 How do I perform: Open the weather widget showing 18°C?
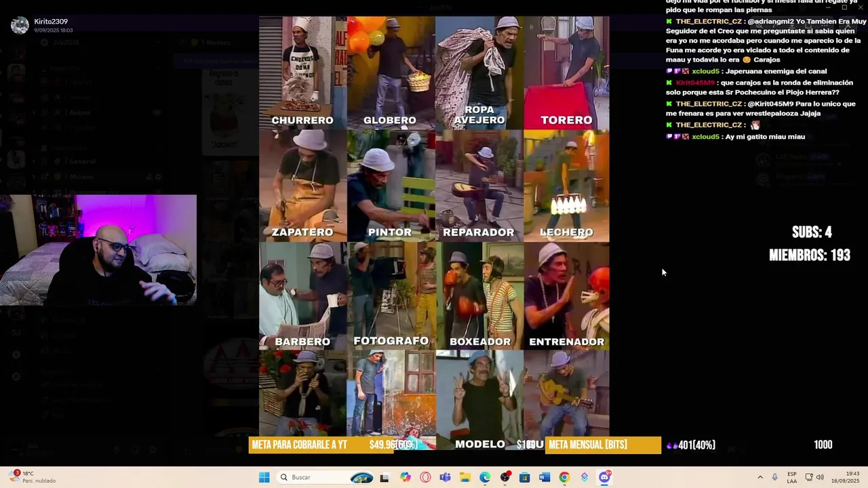point(34,477)
